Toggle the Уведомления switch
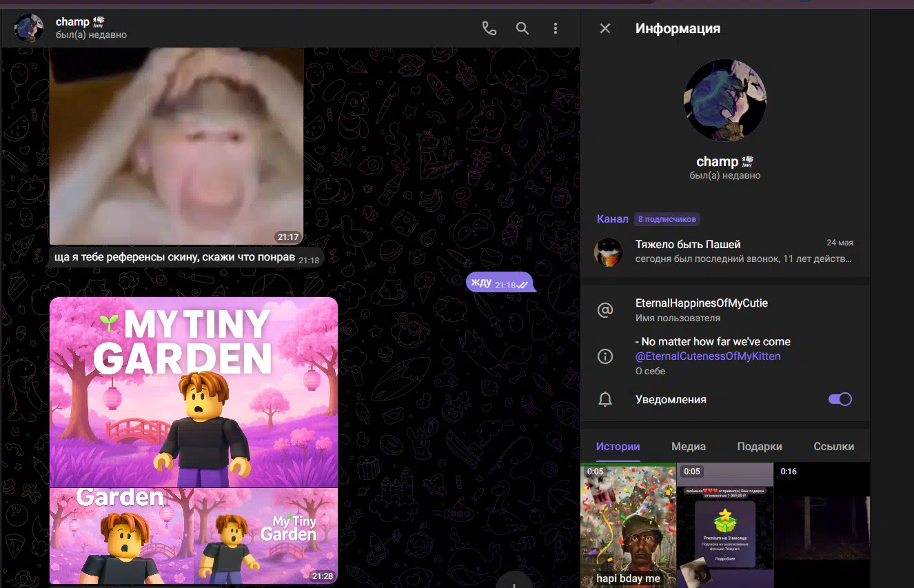Viewport: 914px width, 588px height. click(840, 399)
